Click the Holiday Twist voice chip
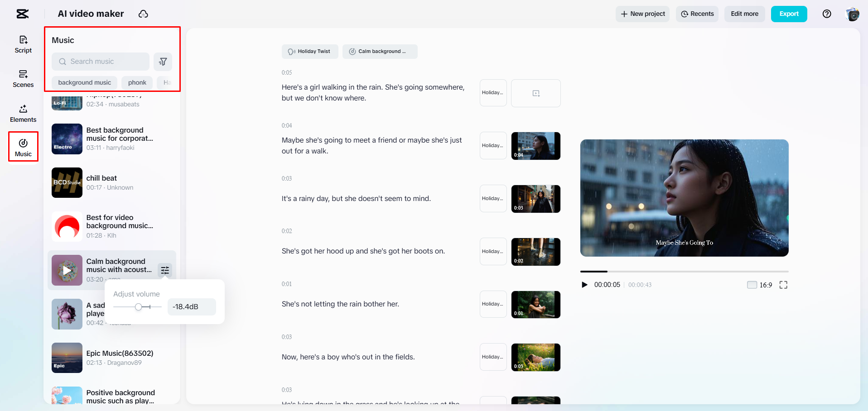Screen dimensions: 868x411 click(x=310, y=52)
